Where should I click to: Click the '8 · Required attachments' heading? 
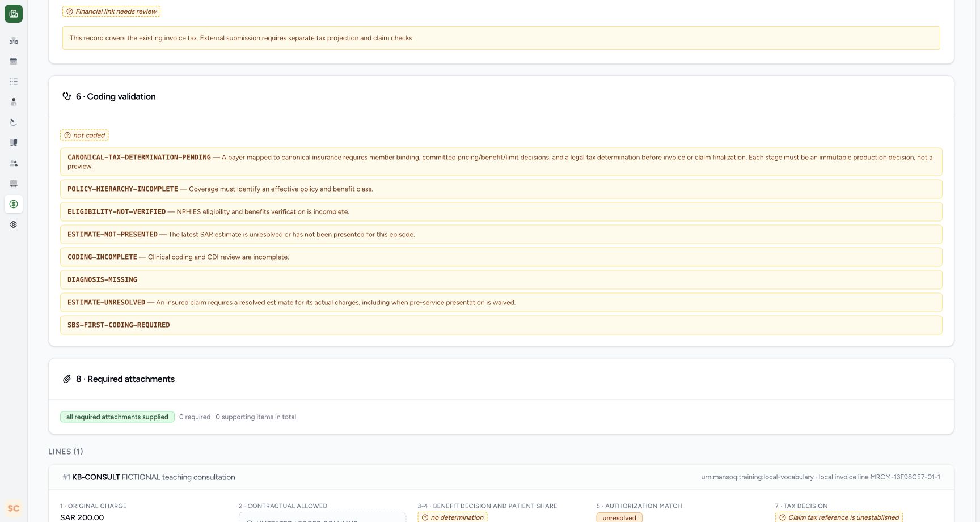click(125, 379)
